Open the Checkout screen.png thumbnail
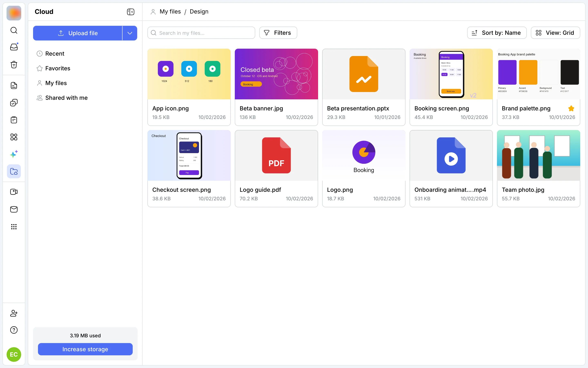Image resolution: width=588 pixels, height=368 pixels. [x=189, y=155]
